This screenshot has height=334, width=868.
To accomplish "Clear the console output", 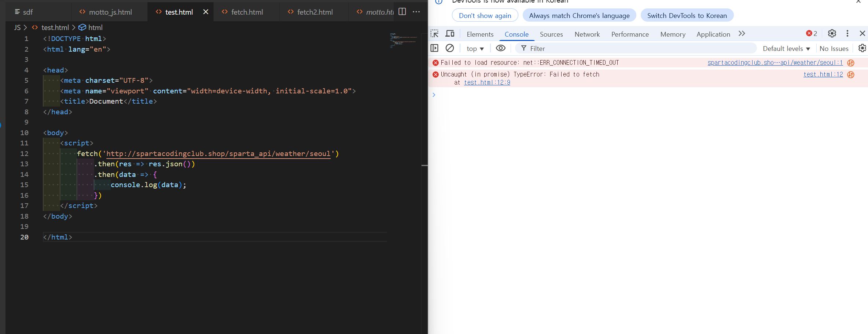I will (450, 48).
